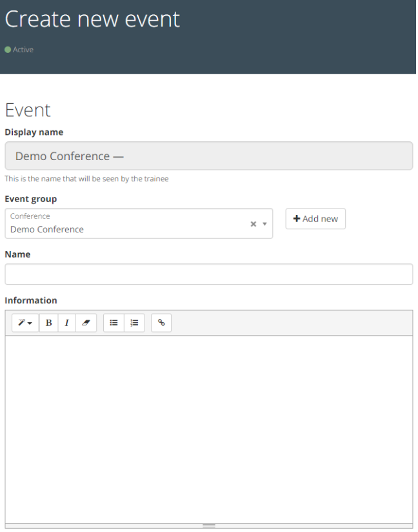Toggle bold formatting in Information editor
This screenshot has width=418, height=532.
(x=48, y=323)
